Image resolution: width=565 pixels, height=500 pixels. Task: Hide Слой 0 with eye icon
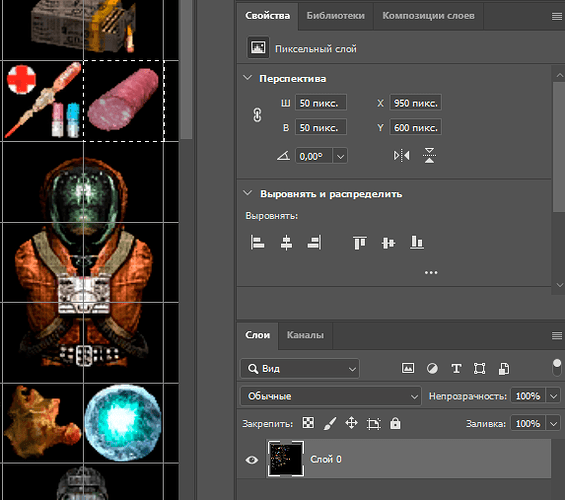[252, 459]
